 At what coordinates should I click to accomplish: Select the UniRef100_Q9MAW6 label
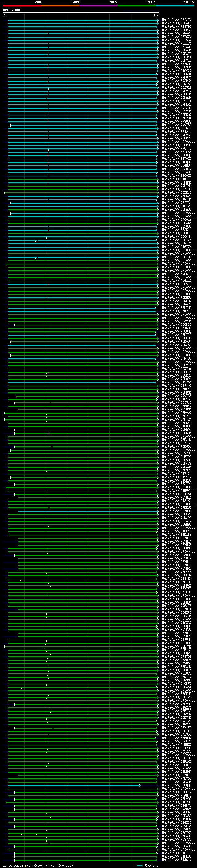pyautogui.click(x=177, y=98)
